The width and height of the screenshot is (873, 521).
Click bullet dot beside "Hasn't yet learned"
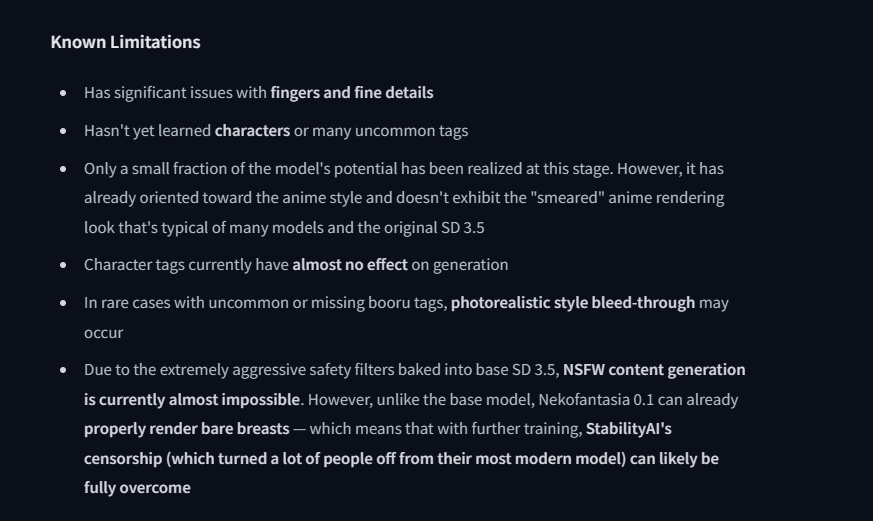(x=63, y=131)
